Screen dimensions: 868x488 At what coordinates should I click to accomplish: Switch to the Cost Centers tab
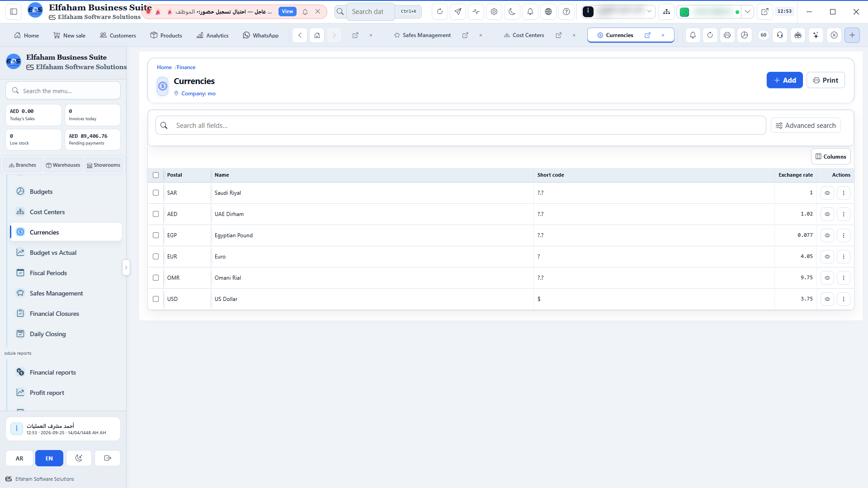528,35
